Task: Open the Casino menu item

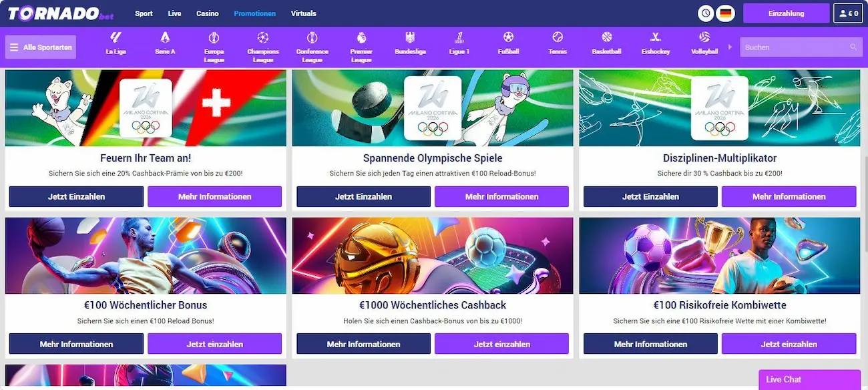Action: pos(208,13)
